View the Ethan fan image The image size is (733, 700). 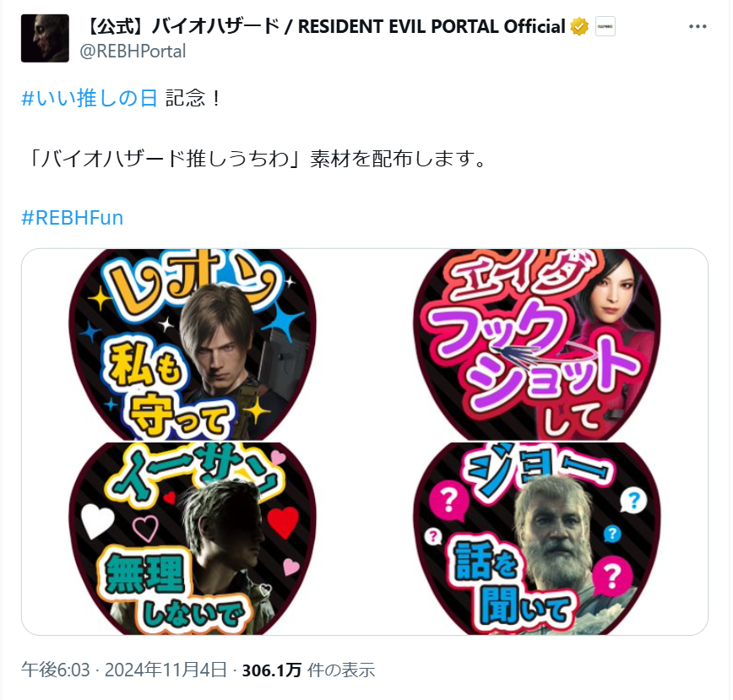tap(193, 539)
